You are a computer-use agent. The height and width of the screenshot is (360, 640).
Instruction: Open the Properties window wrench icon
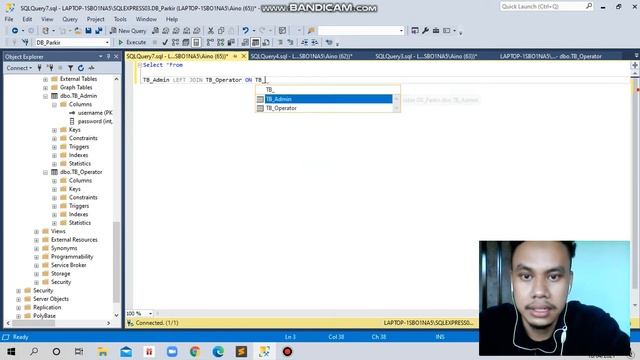[425, 31]
